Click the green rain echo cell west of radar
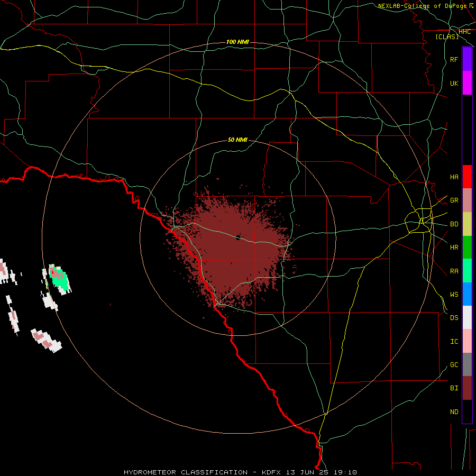Image resolution: width=476 pixels, height=476 pixels. pos(60,278)
